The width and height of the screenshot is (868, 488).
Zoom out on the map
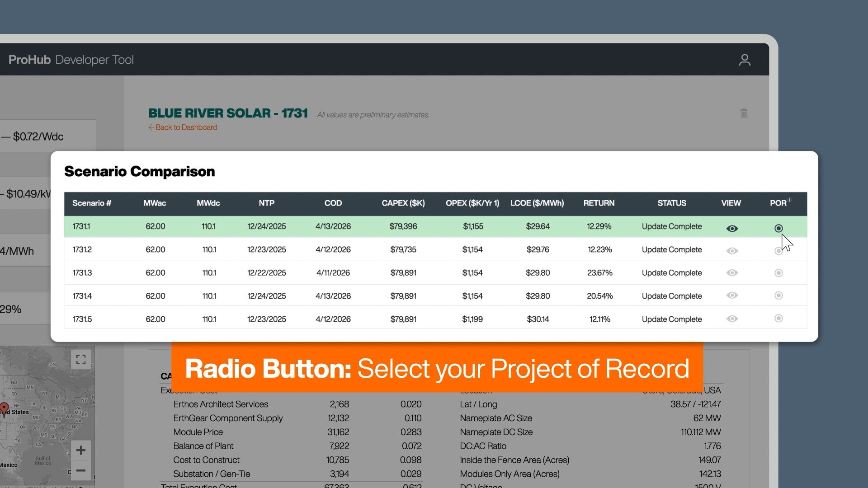coord(81,470)
